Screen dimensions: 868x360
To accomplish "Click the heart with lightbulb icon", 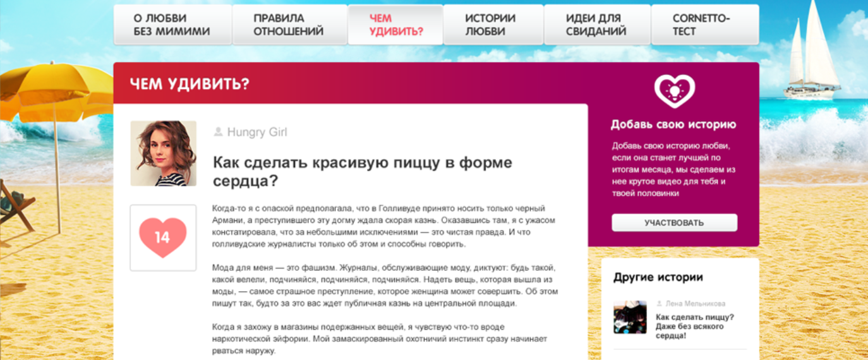I will click(674, 92).
